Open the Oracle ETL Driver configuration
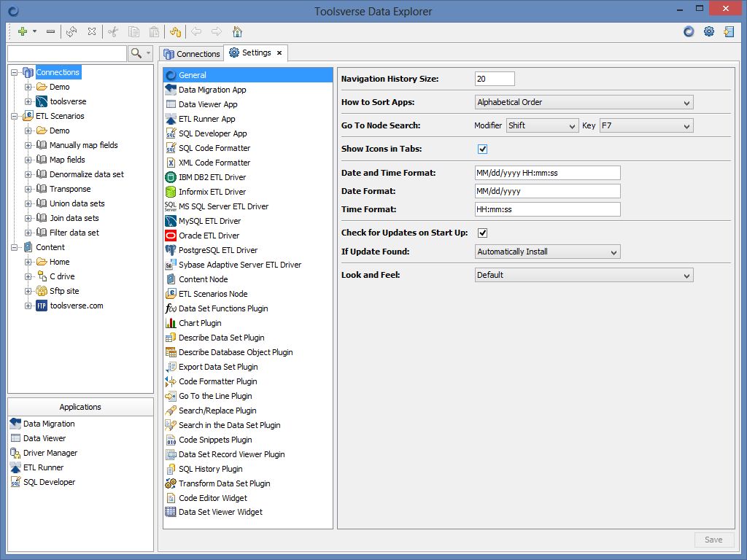This screenshot has height=560, width=747. [212, 236]
